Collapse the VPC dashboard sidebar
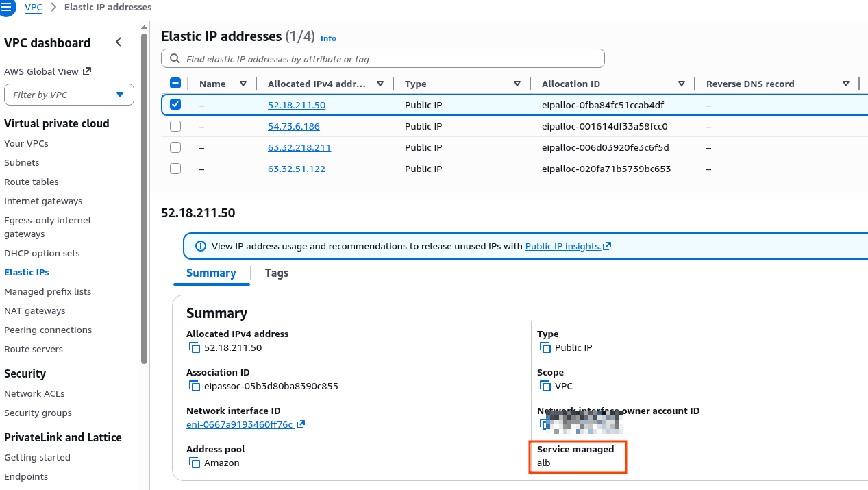Screen dimensions: 868x490 click(x=119, y=42)
